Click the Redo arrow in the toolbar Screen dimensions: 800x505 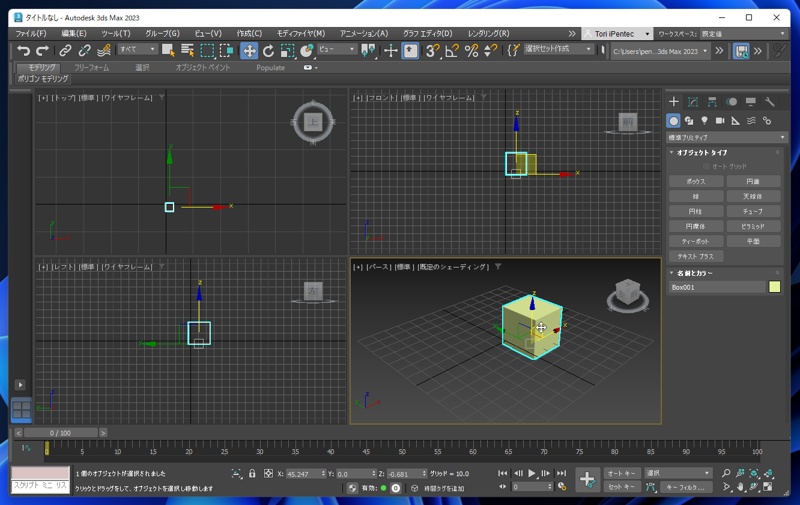[x=42, y=50]
